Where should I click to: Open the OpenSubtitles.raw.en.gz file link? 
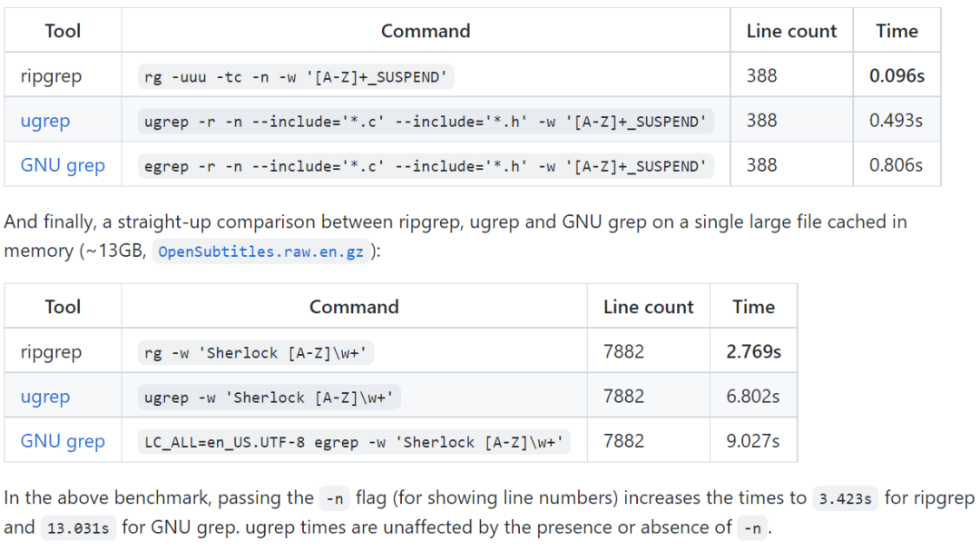point(260,251)
